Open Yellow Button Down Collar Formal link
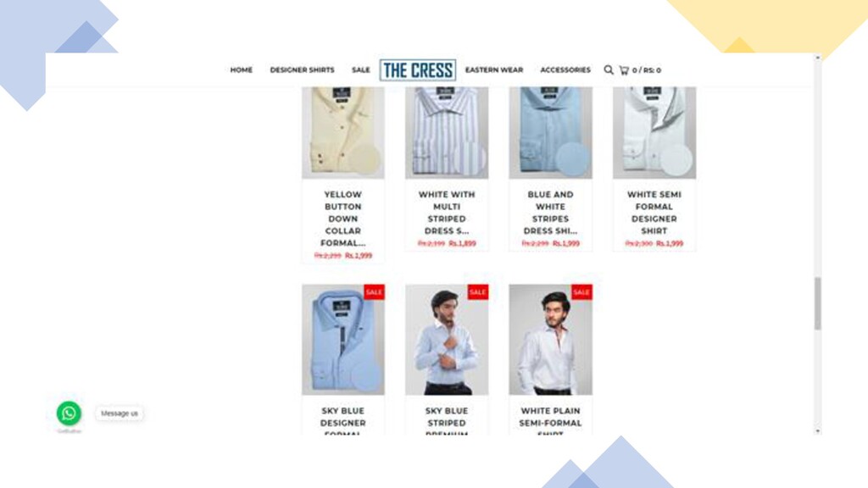This screenshot has height=488, width=868. pos(343,219)
